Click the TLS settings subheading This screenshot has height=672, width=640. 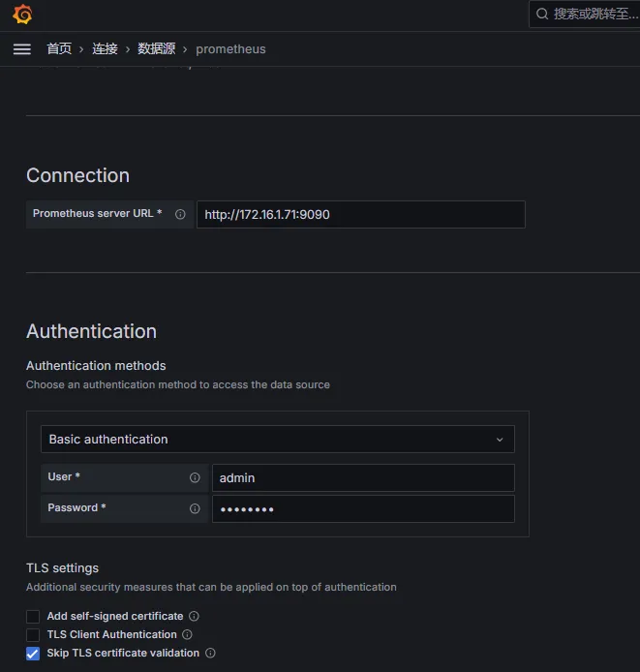[63, 567]
